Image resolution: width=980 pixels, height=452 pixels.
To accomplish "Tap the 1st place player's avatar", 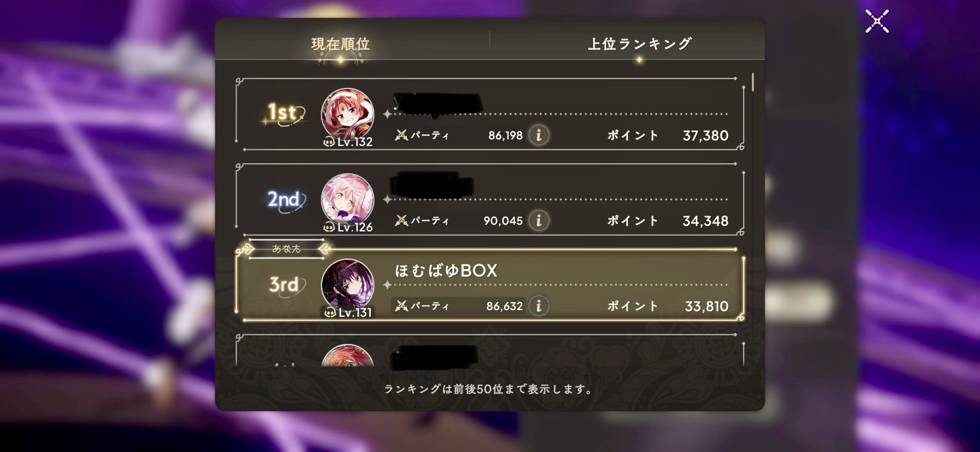I will pyautogui.click(x=347, y=114).
